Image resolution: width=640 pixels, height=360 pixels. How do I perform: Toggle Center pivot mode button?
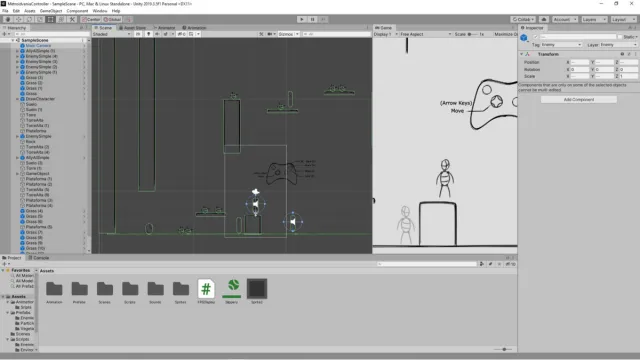point(91,19)
